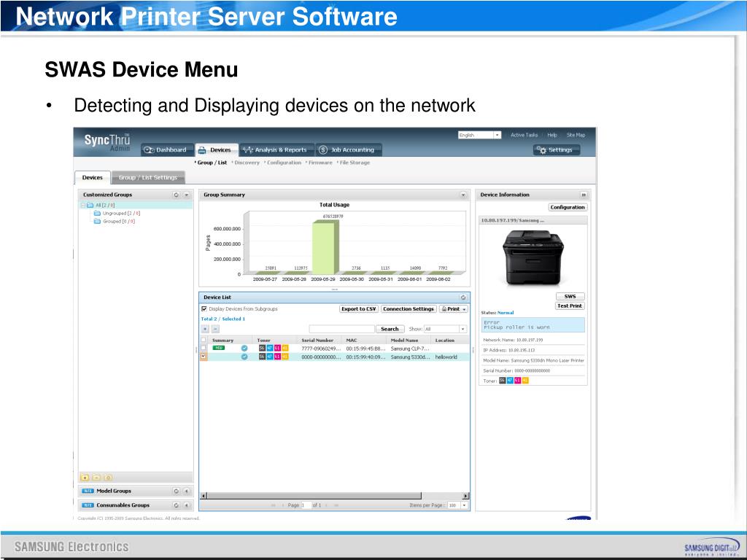Refresh the Customized Groups panel
The image size is (747, 560).
(x=177, y=195)
